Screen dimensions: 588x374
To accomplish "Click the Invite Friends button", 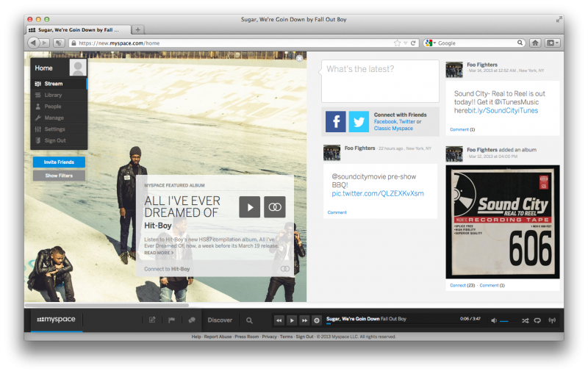I will [59, 162].
